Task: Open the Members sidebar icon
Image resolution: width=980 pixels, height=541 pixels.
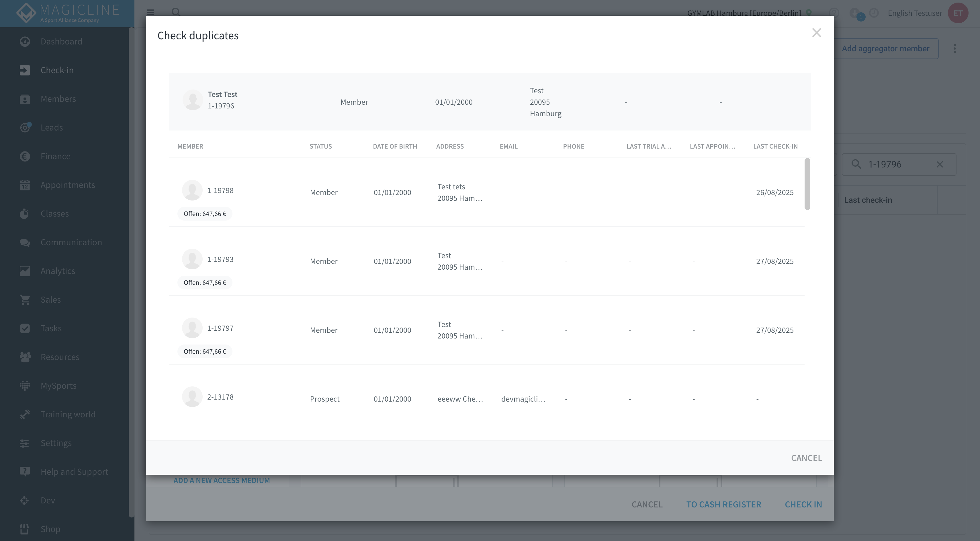Action: coord(25,99)
